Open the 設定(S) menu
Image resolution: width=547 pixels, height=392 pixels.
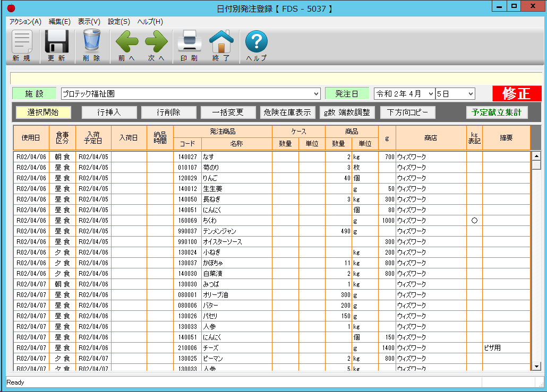pyautogui.click(x=119, y=22)
